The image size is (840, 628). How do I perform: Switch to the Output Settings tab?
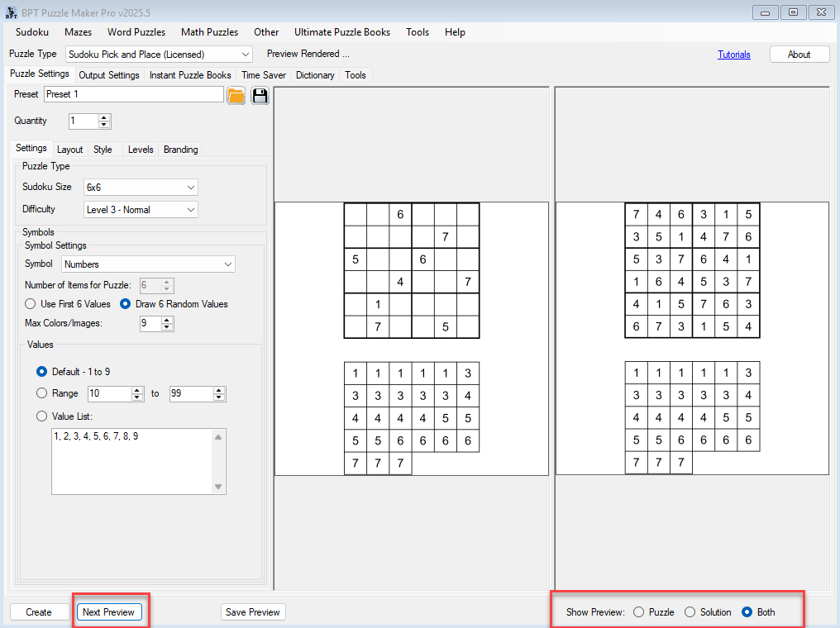coord(108,75)
